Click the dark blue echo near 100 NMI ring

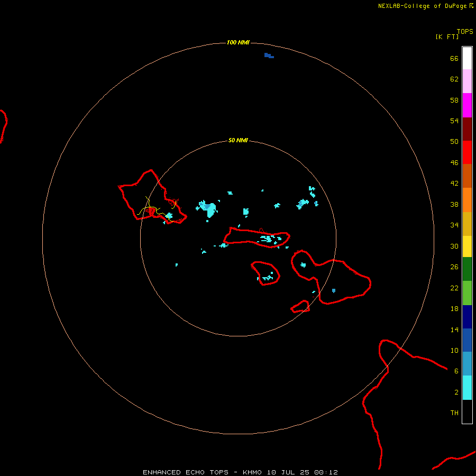coord(269,56)
